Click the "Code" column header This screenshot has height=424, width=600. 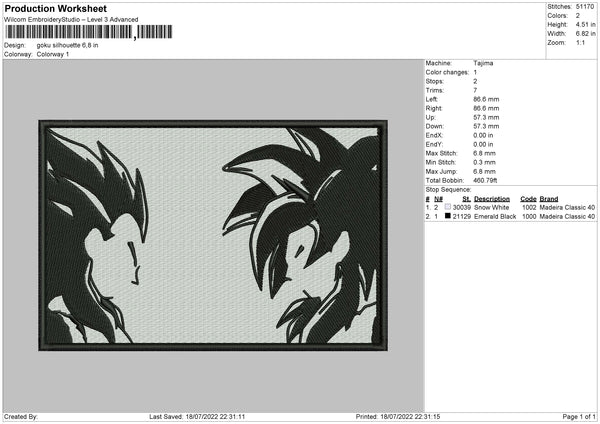pyautogui.click(x=528, y=199)
